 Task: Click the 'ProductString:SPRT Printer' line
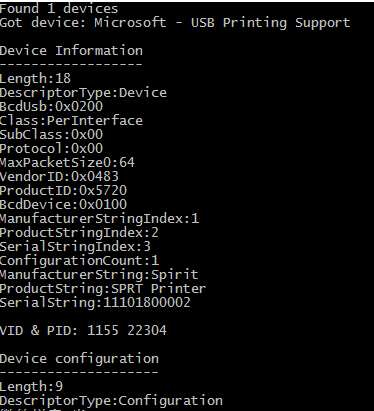pos(103,289)
